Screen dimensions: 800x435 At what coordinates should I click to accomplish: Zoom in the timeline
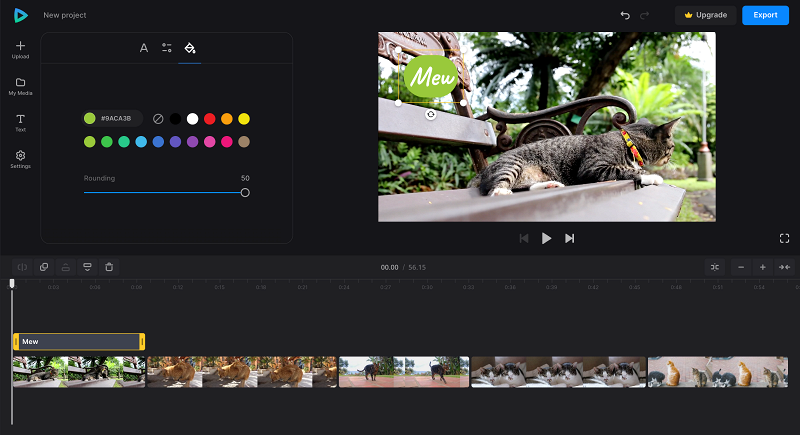[x=762, y=267]
